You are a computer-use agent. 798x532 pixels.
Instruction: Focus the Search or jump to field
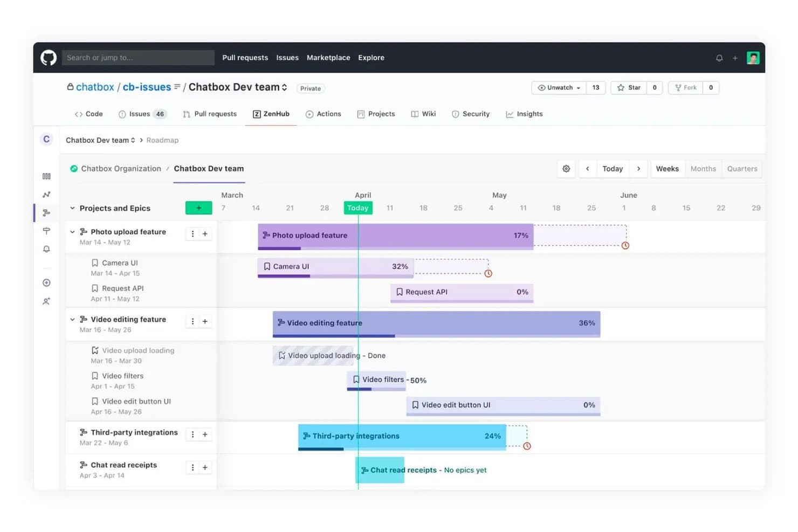tap(138, 58)
